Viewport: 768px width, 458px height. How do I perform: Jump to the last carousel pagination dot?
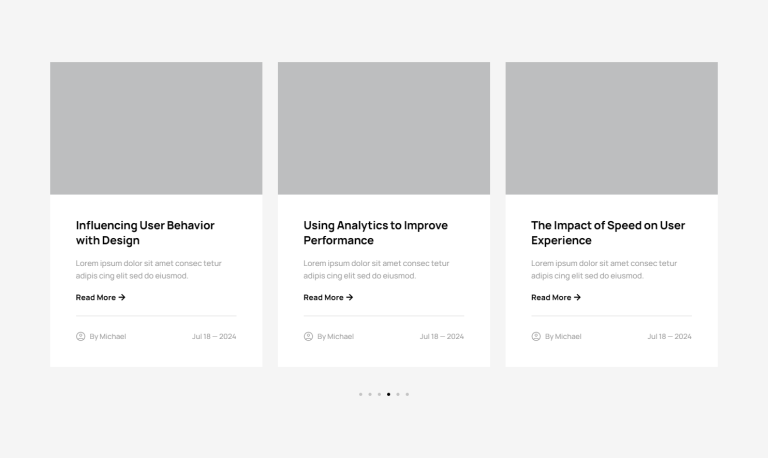click(407, 394)
